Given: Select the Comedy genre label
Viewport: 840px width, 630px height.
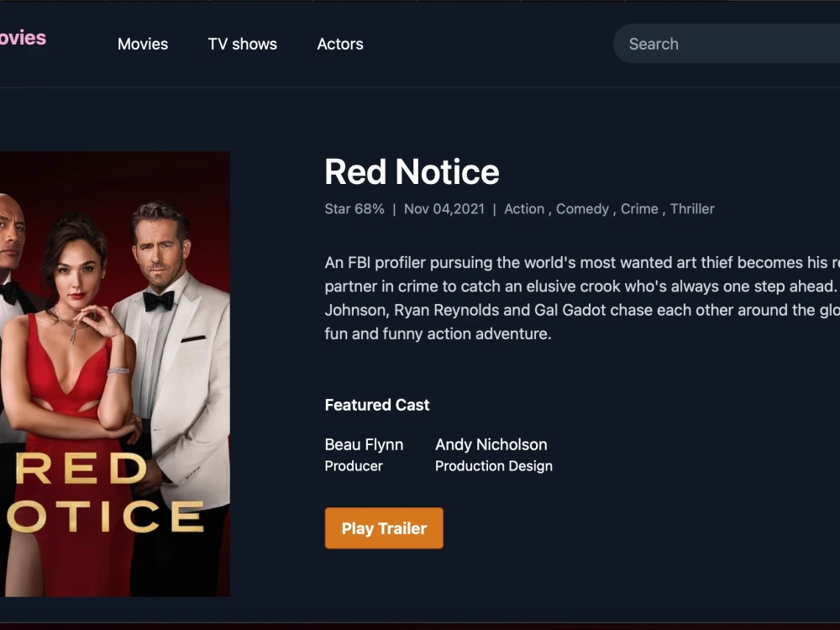Looking at the screenshot, I should pos(582,209).
